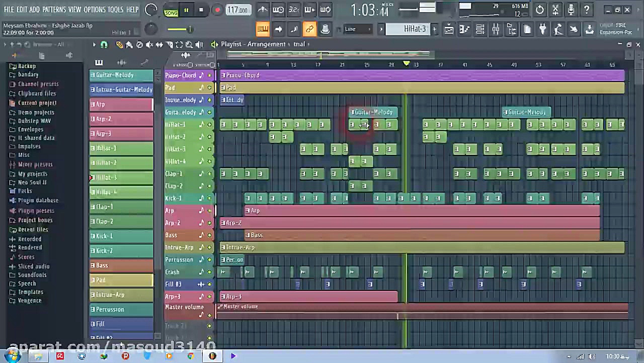Click the record button
The image size is (644, 363).
(x=217, y=10)
